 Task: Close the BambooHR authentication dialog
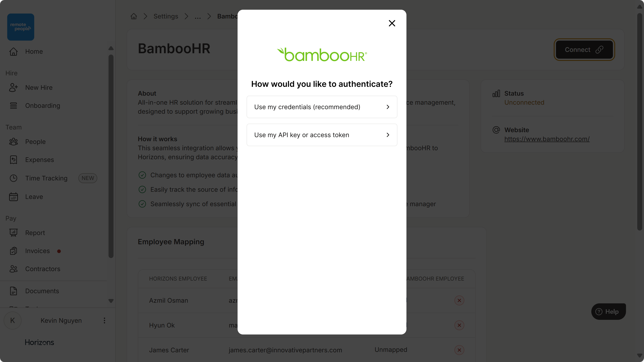coord(392,23)
